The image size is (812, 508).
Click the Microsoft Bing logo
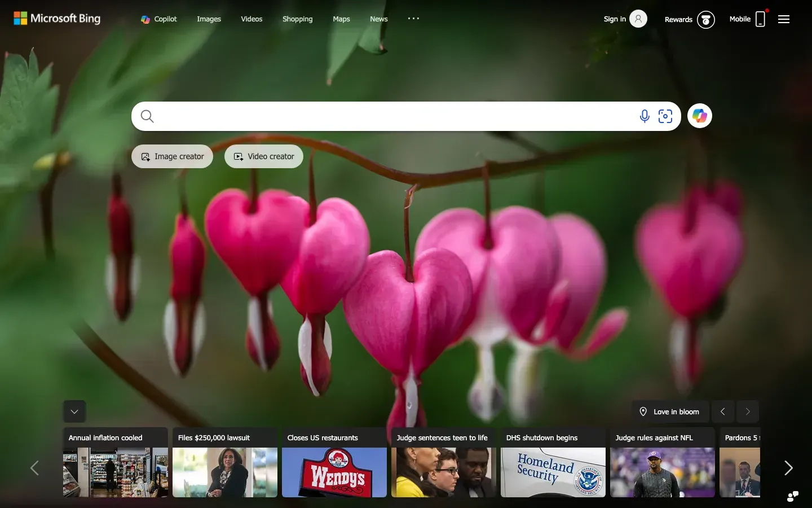[56, 18]
